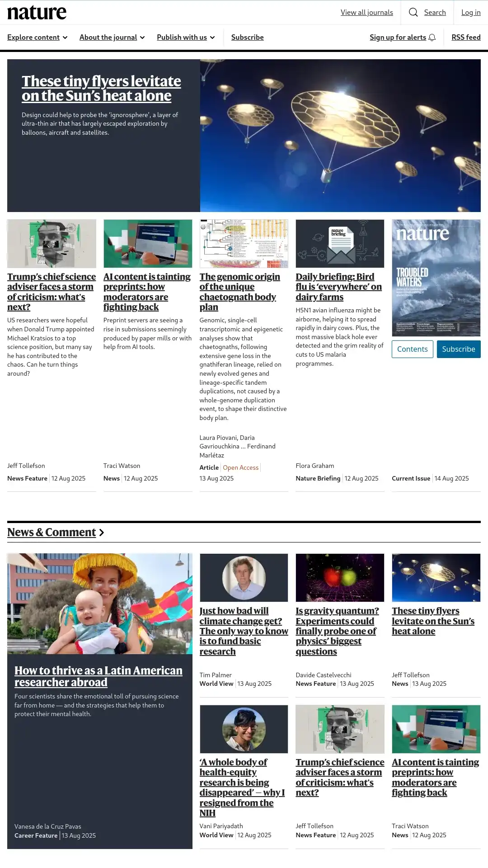Click the chevron beside News & Comment

102,533
